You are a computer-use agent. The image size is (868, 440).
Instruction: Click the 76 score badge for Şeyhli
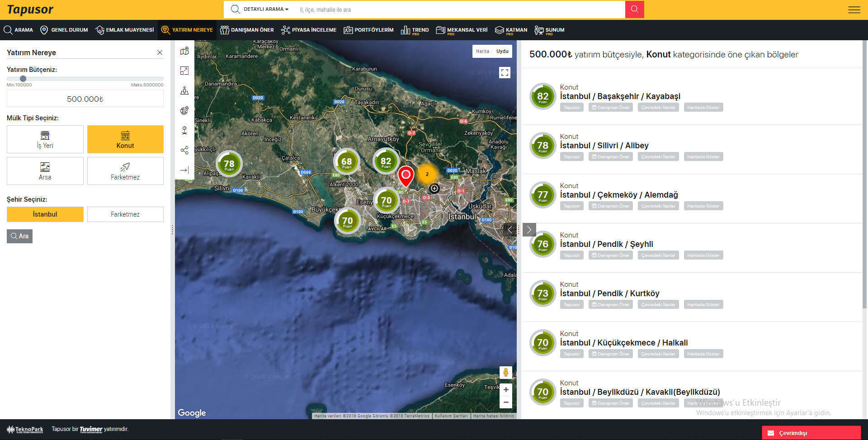[543, 244]
